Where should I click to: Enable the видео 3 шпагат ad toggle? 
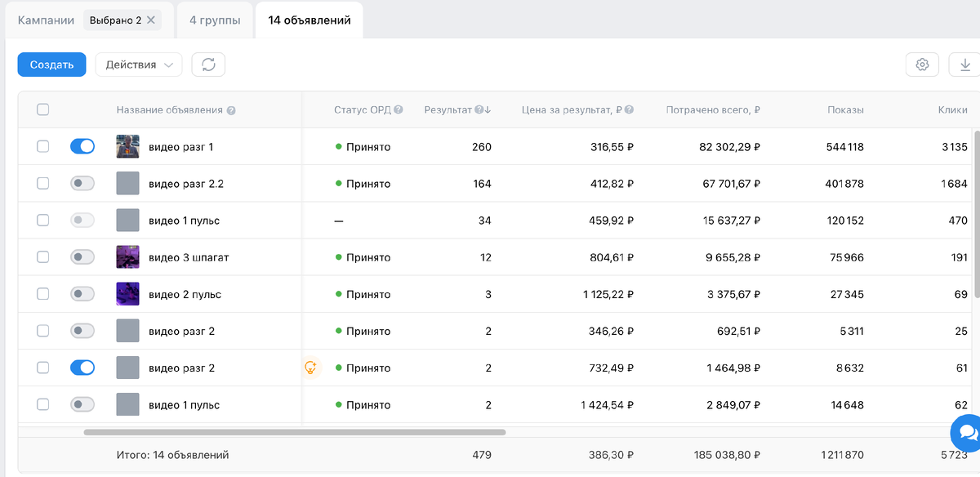pyautogui.click(x=82, y=257)
